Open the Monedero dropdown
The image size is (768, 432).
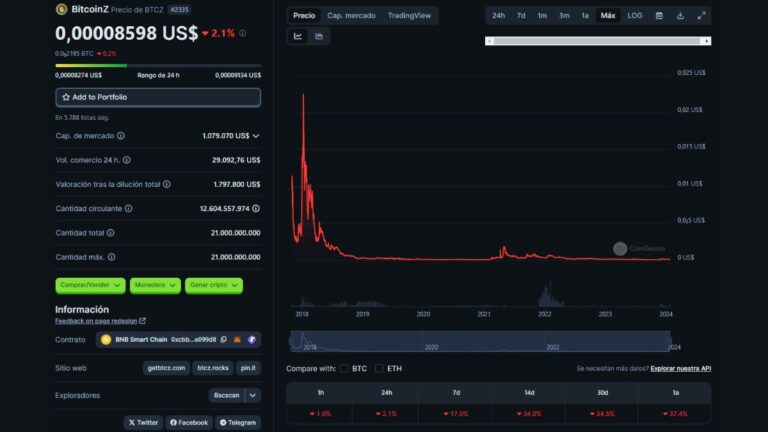[x=155, y=285]
